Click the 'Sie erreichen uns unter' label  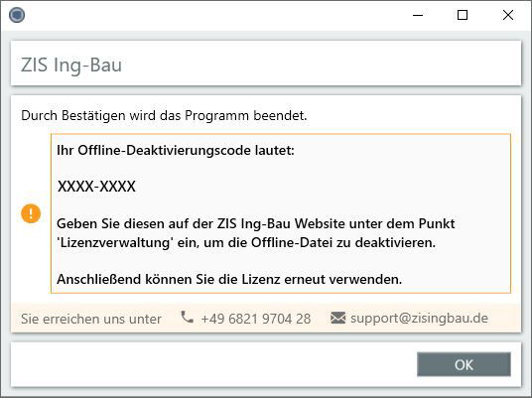click(91, 319)
